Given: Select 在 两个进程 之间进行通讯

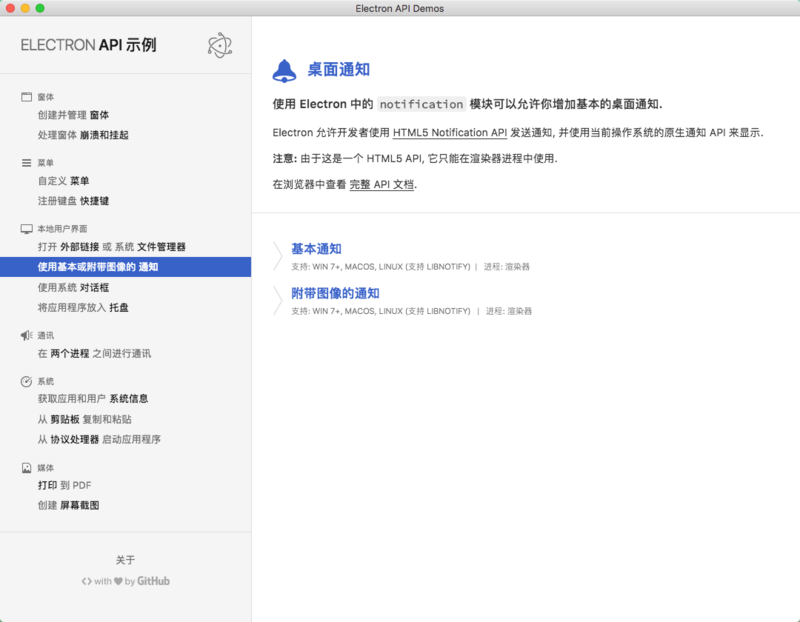Looking at the screenshot, I should (x=94, y=353).
